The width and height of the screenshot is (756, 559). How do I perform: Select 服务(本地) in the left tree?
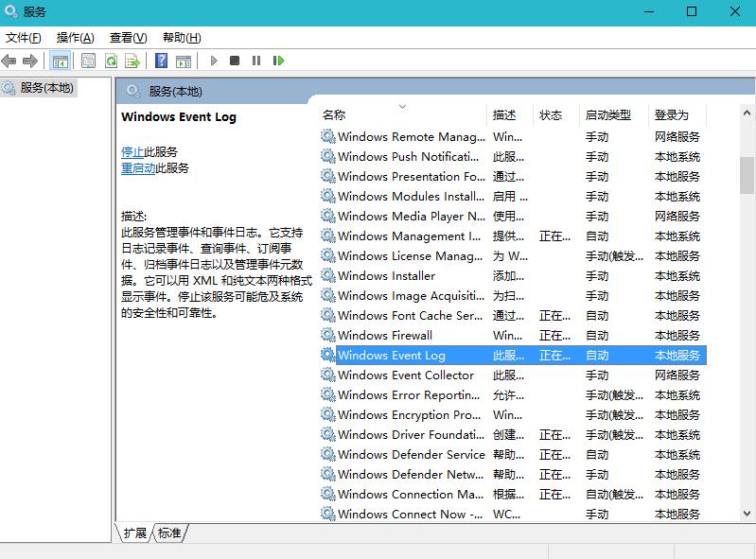46,87
